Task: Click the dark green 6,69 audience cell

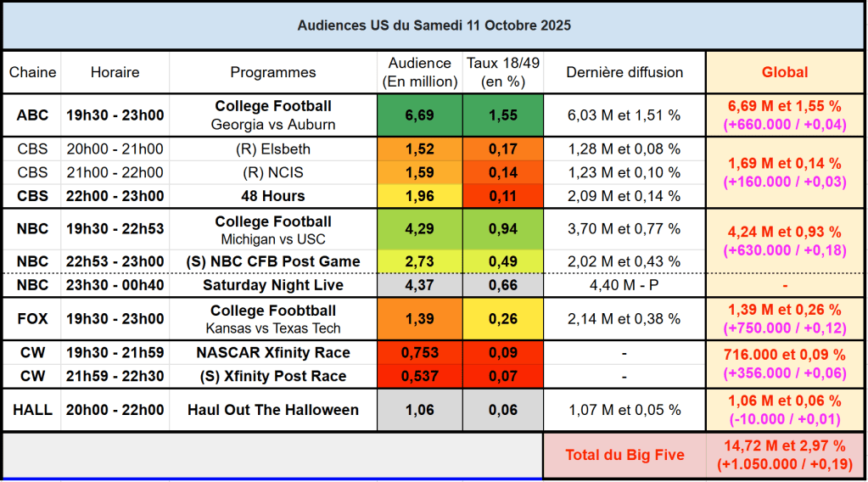Action: pyautogui.click(x=420, y=115)
